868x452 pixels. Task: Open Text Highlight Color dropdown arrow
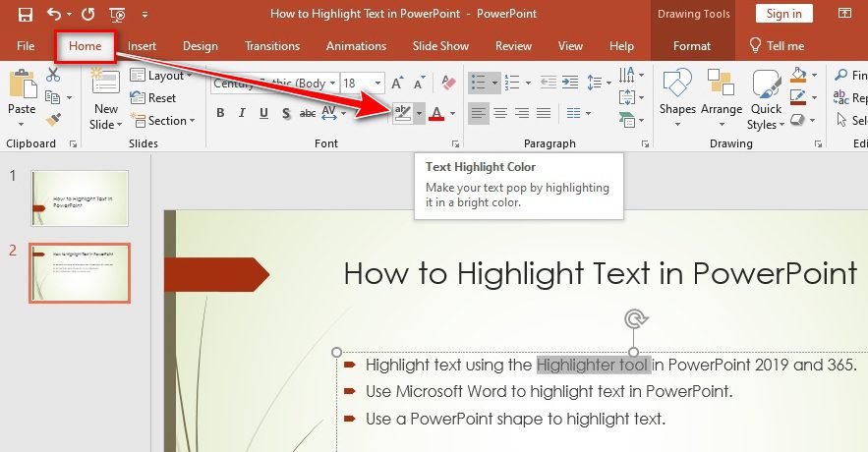[419, 113]
